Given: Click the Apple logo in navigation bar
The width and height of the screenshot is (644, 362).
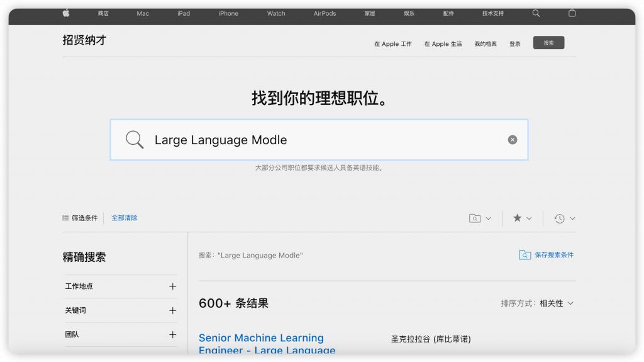Looking at the screenshot, I should click(65, 13).
